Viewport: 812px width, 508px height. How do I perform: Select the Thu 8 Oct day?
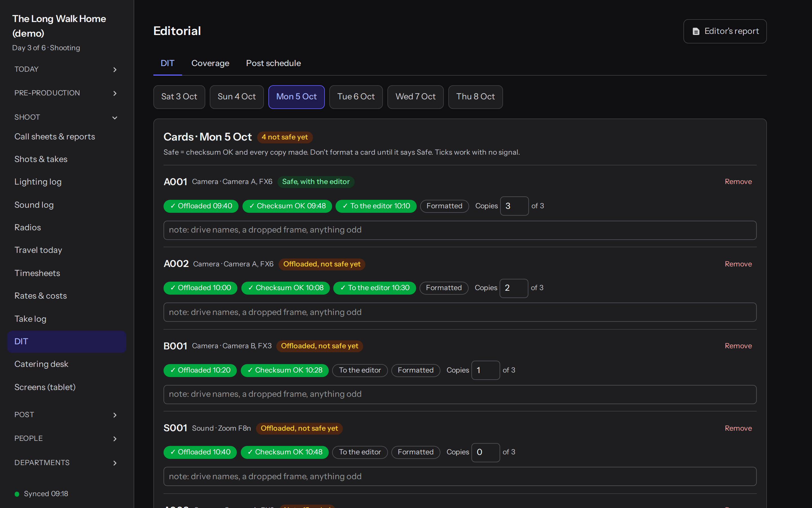[x=475, y=97]
